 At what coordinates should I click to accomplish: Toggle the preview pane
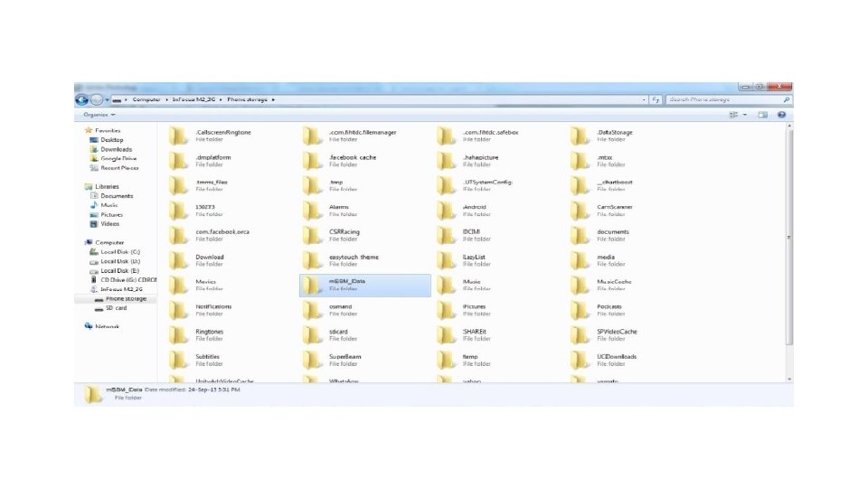click(x=762, y=115)
